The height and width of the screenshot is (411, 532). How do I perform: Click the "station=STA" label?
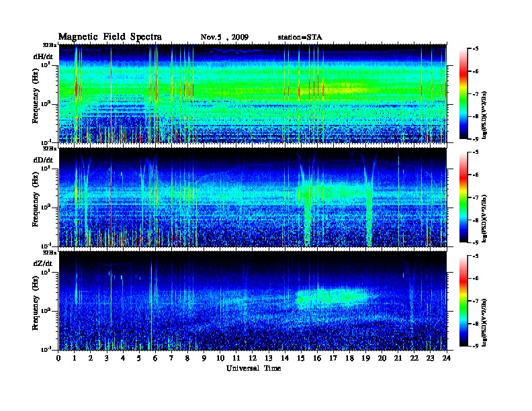coord(300,38)
